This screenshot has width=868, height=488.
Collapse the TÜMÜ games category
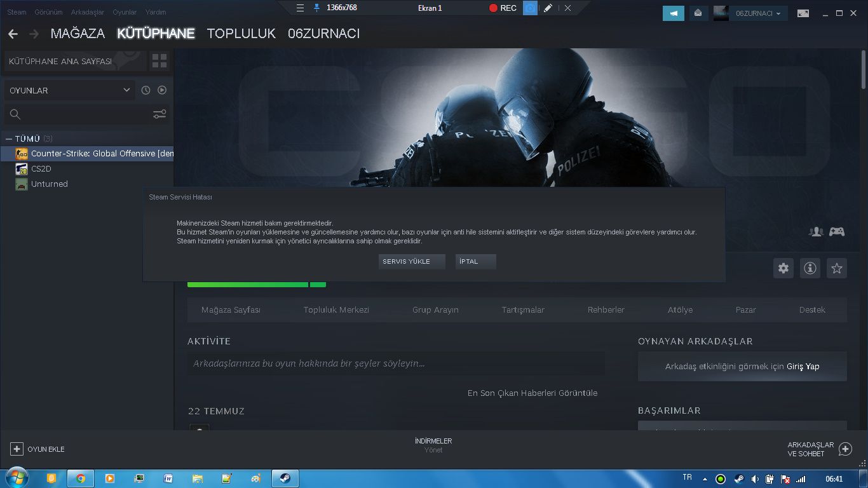pyautogui.click(x=9, y=139)
